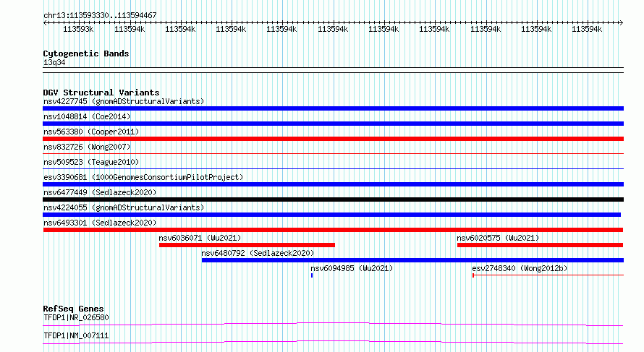Click the 113593k ruler tick label
Image resolution: width=644 pixels, height=352 pixels.
(x=78, y=29)
